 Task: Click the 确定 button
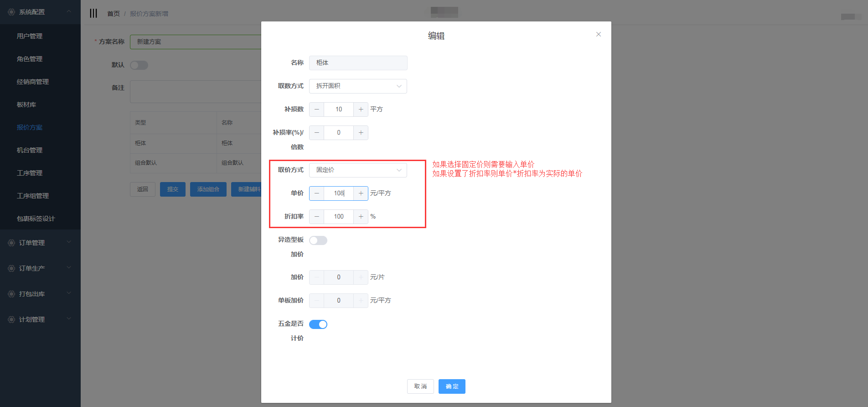(452, 386)
